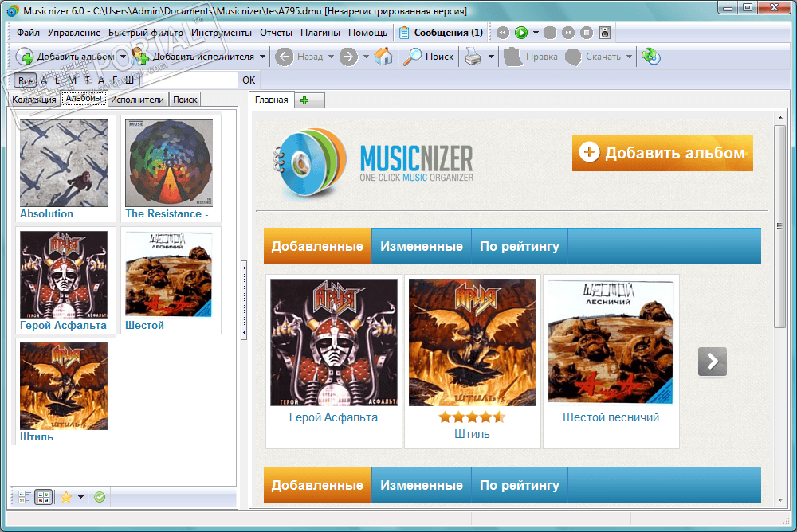Click the Штиль star rating

click(x=472, y=417)
